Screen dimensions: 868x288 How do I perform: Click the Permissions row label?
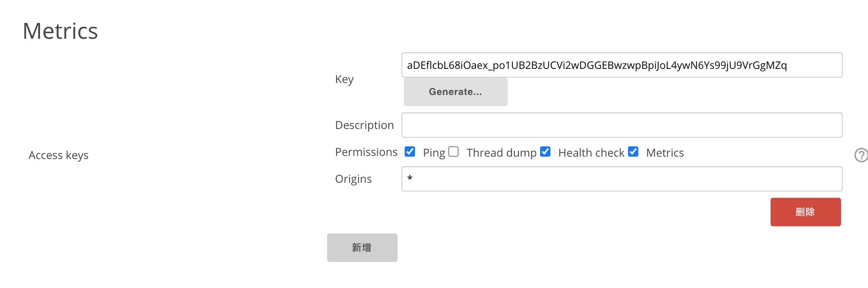point(366,152)
